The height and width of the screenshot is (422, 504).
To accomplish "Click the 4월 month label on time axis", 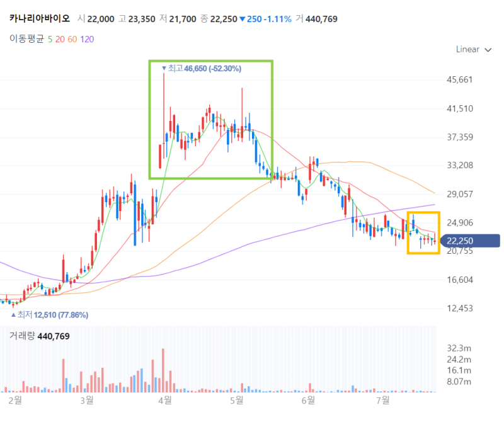I will click(165, 400).
